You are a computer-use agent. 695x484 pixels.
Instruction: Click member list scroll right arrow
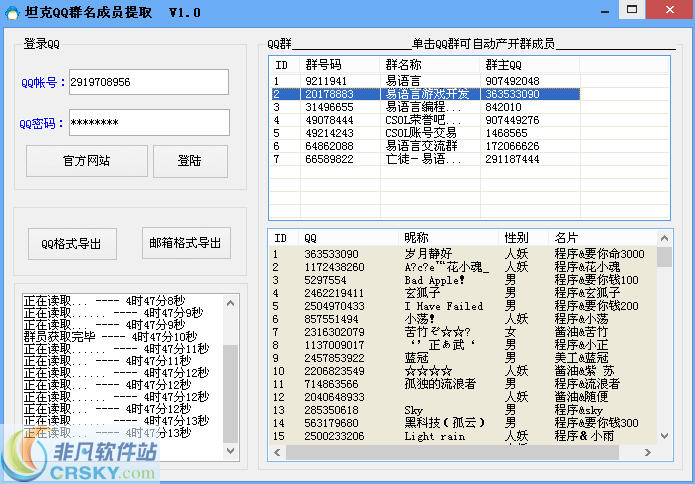click(648, 452)
